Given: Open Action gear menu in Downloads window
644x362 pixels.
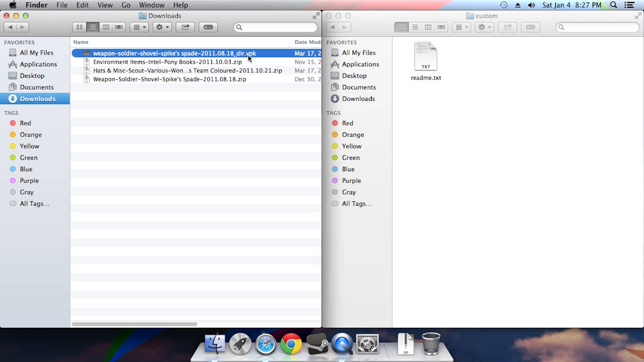Looking at the screenshot, I should 162,27.
